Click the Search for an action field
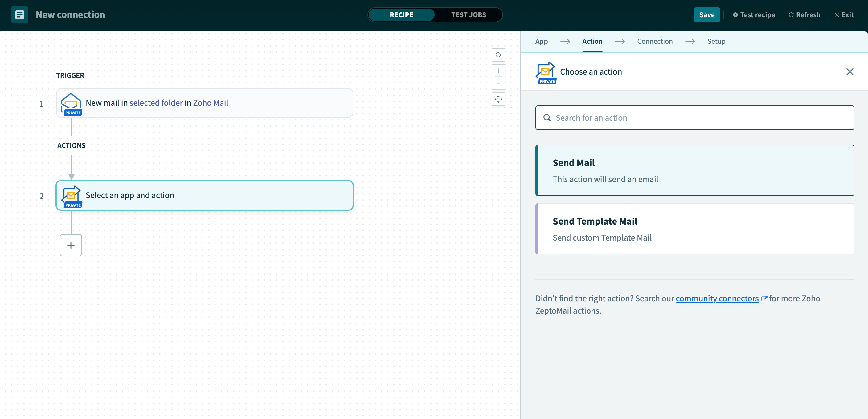This screenshot has height=419, width=868. (x=694, y=118)
